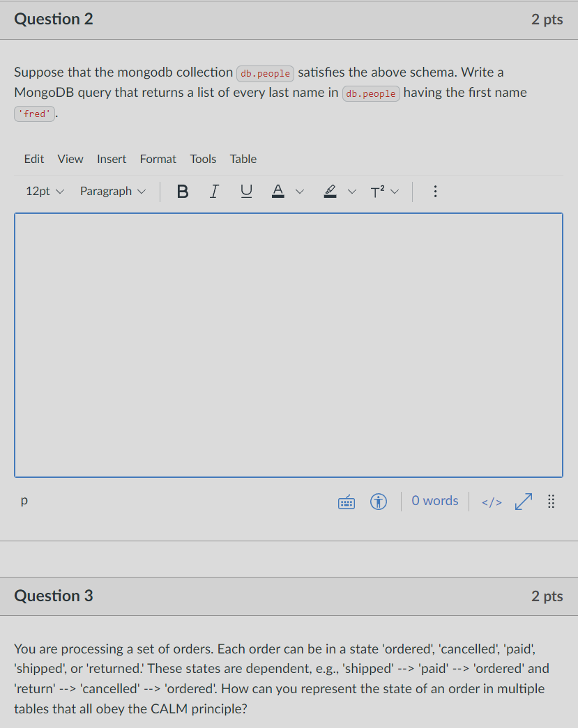Switch to raw HTML editor view
The height and width of the screenshot is (728, 578).
[491, 501]
